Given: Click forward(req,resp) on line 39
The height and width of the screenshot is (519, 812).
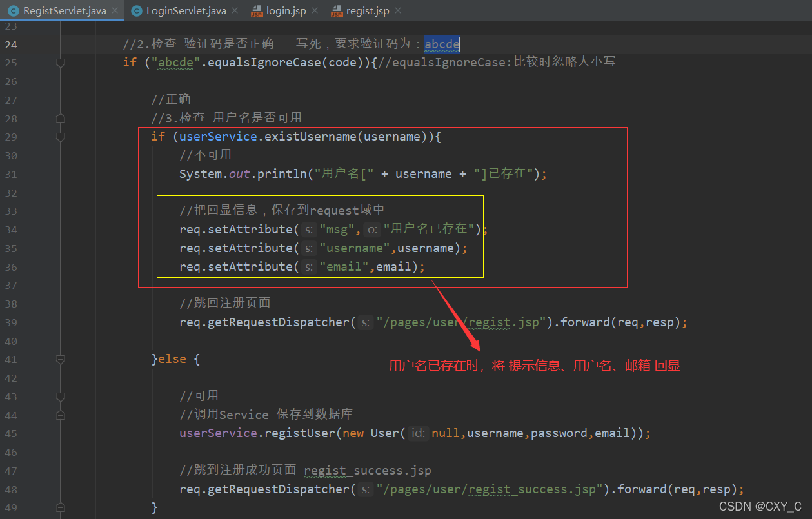Looking at the screenshot, I should pyautogui.click(x=619, y=322).
